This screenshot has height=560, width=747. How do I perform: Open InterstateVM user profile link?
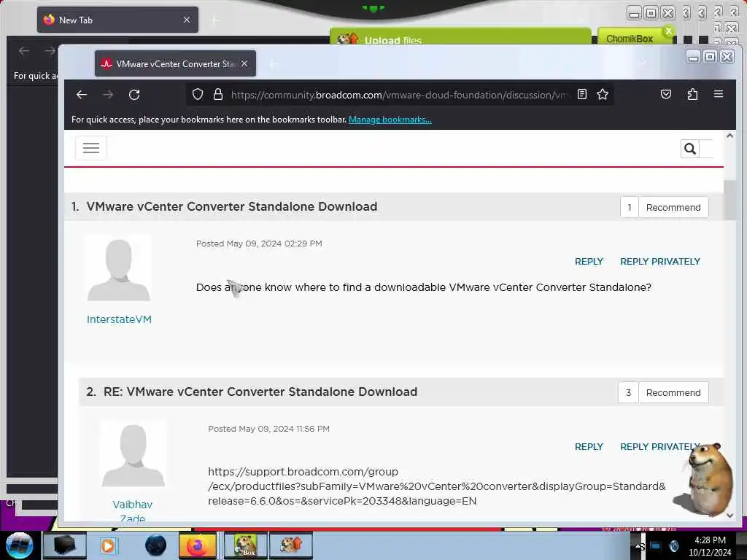(119, 319)
